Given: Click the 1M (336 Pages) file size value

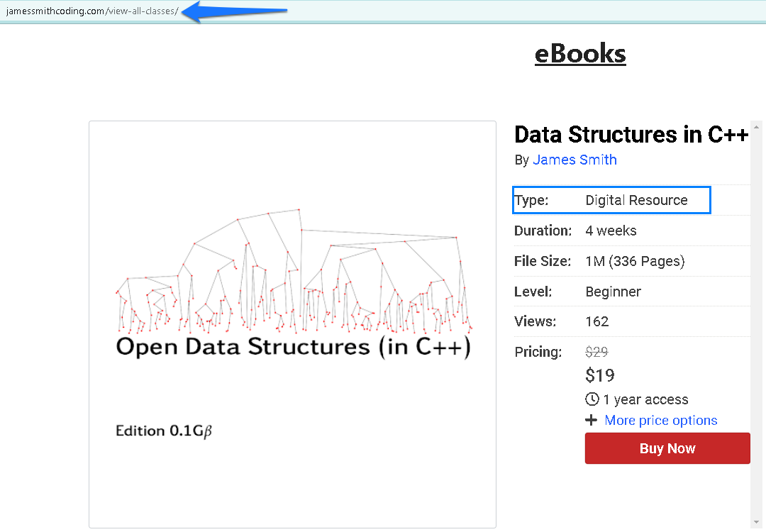Looking at the screenshot, I should tap(635, 261).
